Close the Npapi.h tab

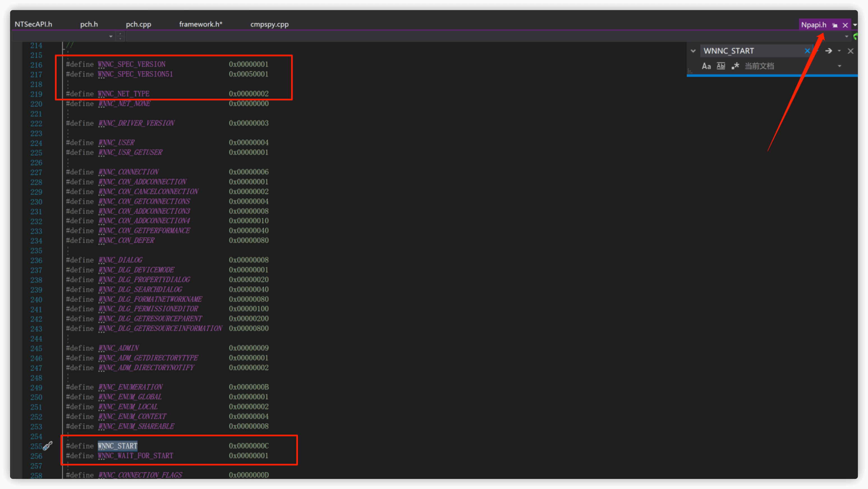[x=845, y=25]
